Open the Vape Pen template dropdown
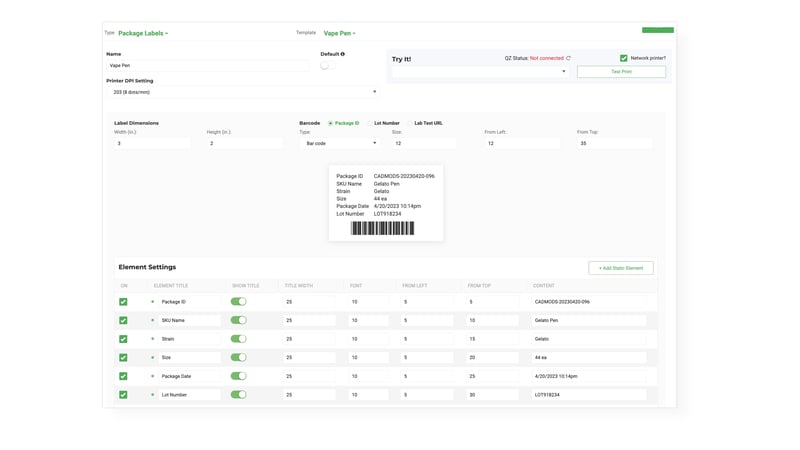 pyautogui.click(x=339, y=33)
